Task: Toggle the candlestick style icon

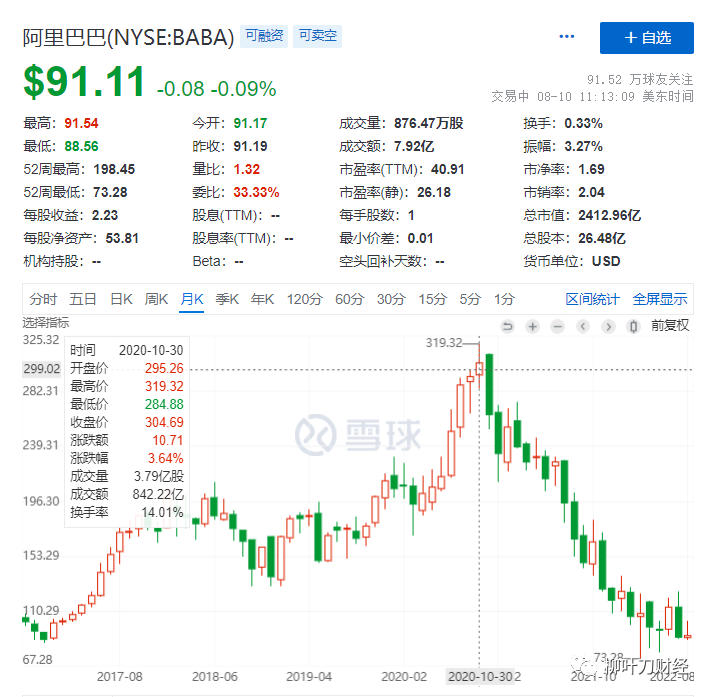Action: (633, 326)
